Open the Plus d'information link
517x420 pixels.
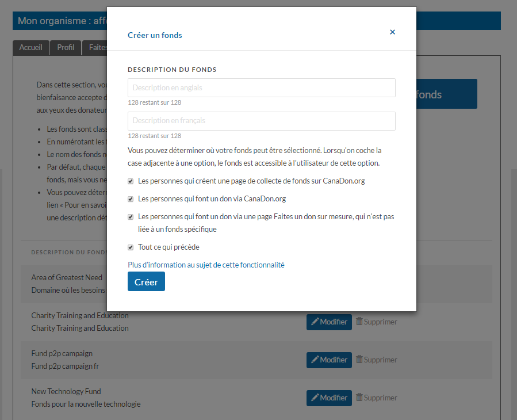click(x=206, y=265)
